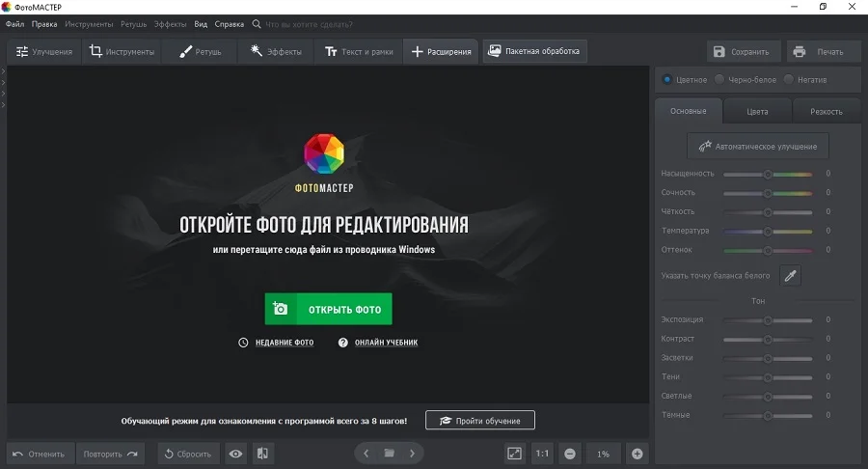
Task: Open the Эффекты menu in menu bar
Action: (x=170, y=23)
